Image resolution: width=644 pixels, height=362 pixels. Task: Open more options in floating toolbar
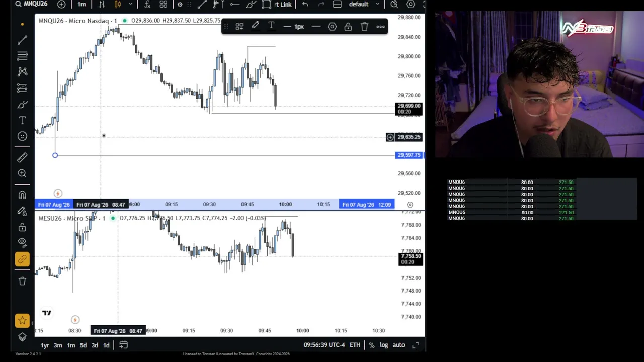tap(380, 26)
